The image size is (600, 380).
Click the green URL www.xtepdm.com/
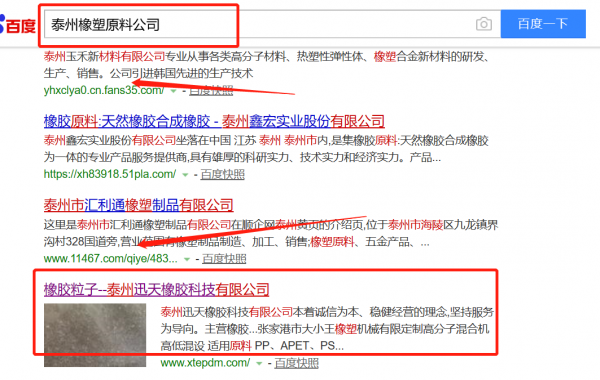[x=205, y=363]
